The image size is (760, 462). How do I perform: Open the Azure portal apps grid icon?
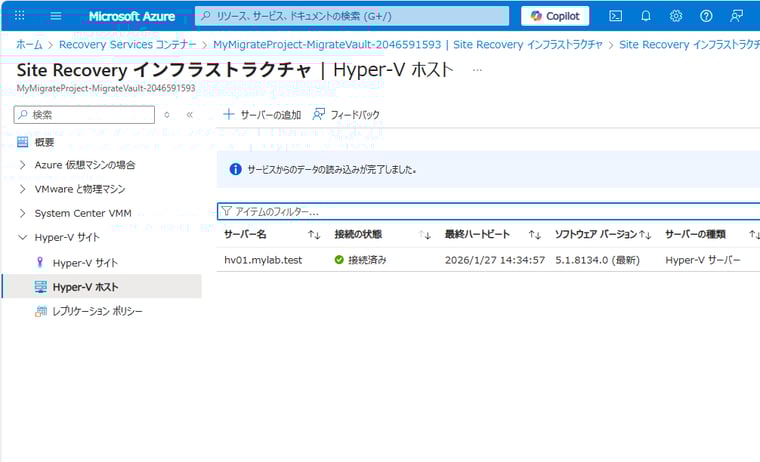point(19,16)
